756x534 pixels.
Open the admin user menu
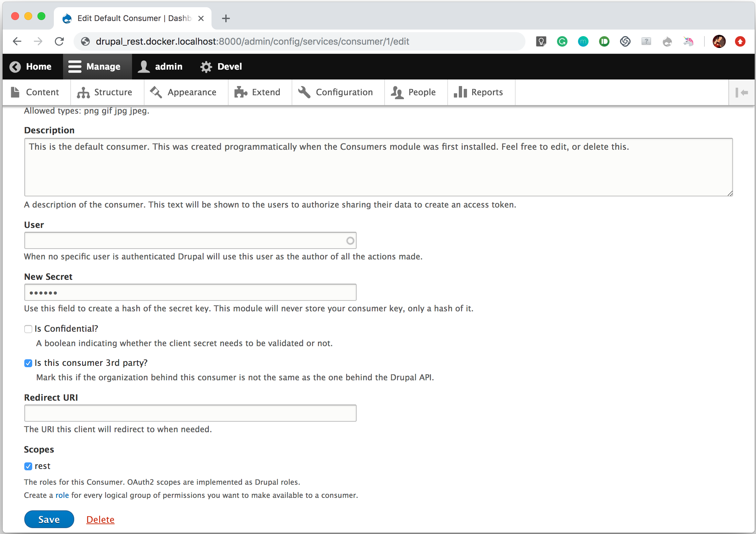[x=160, y=66]
